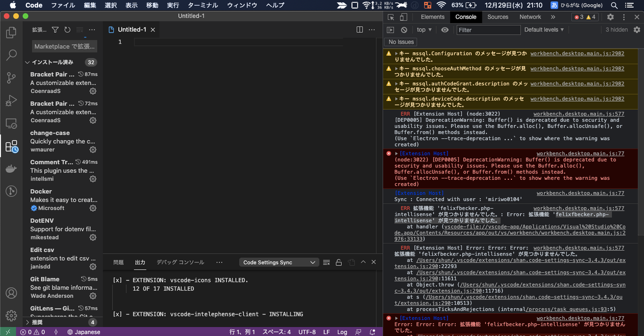The width and height of the screenshot is (644, 336).
Task: Open the Search view in activity bar
Action: point(11,55)
